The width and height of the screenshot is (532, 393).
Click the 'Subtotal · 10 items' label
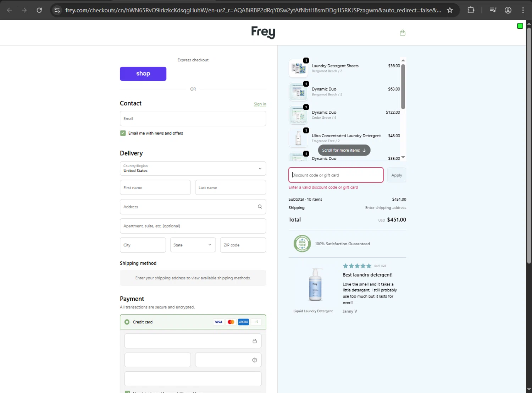tap(305, 200)
